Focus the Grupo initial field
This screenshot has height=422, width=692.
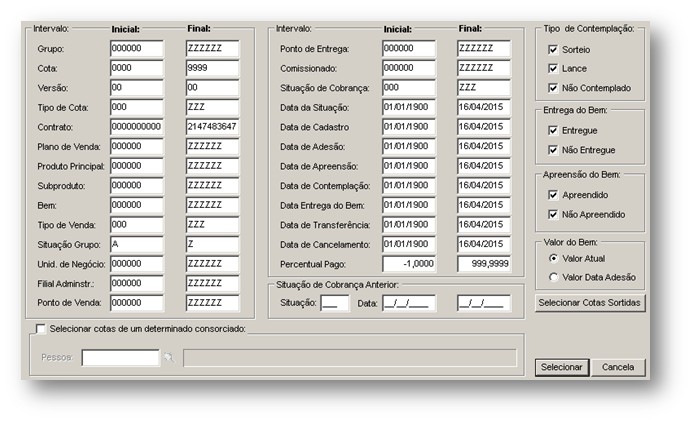point(137,49)
